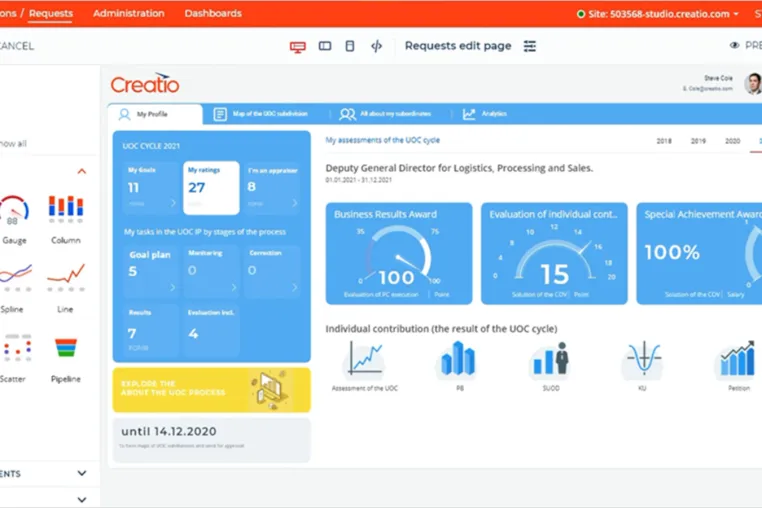Select the My Profile tab
Screen dimensions: 762x508
(155, 114)
